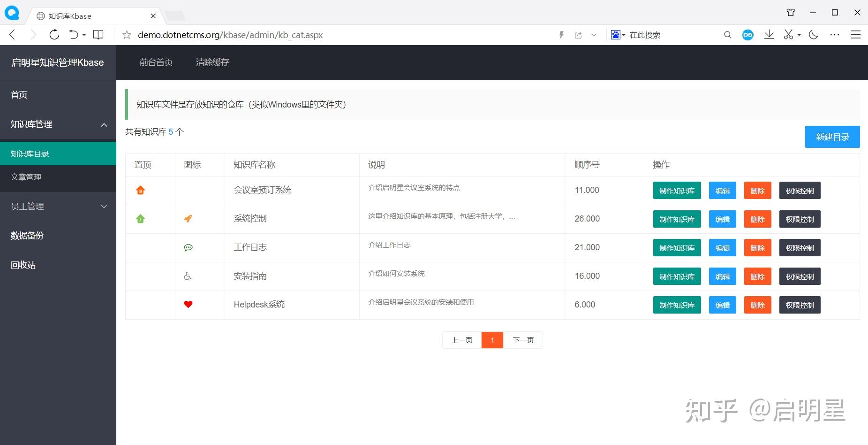This screenshot has width=868, height=445.
Task: Click the wheelchair icon in 安装指南 row
Action: point(188,276)
